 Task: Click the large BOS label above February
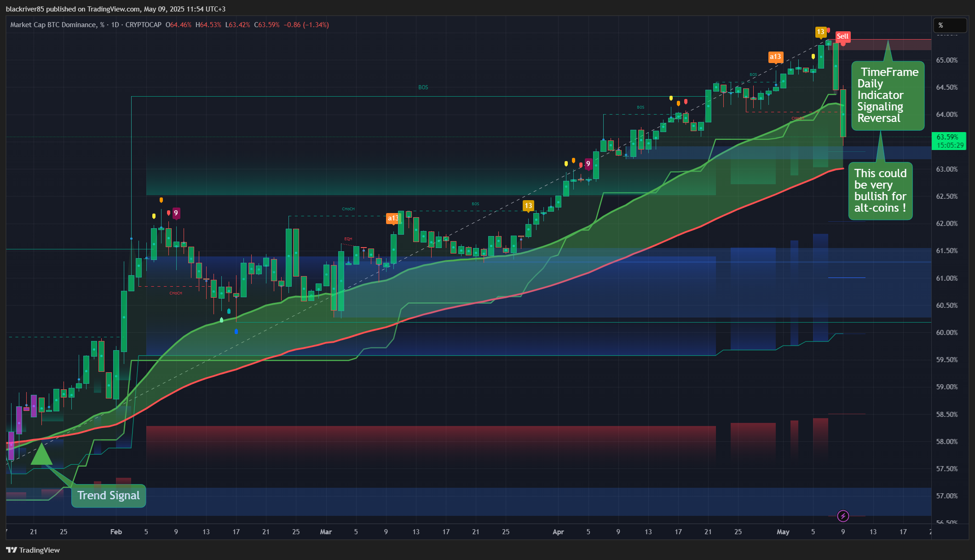[423, 87]
